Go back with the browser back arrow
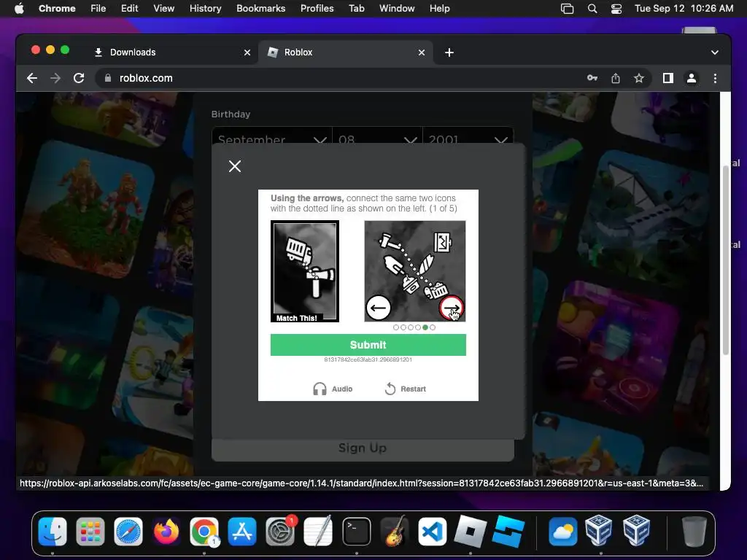This screenshot has height=560, width=747. tap(32, 78)
